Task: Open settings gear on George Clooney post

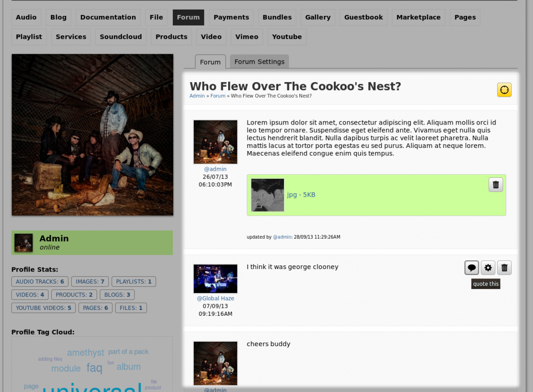Action: click(x=488, y=268)
